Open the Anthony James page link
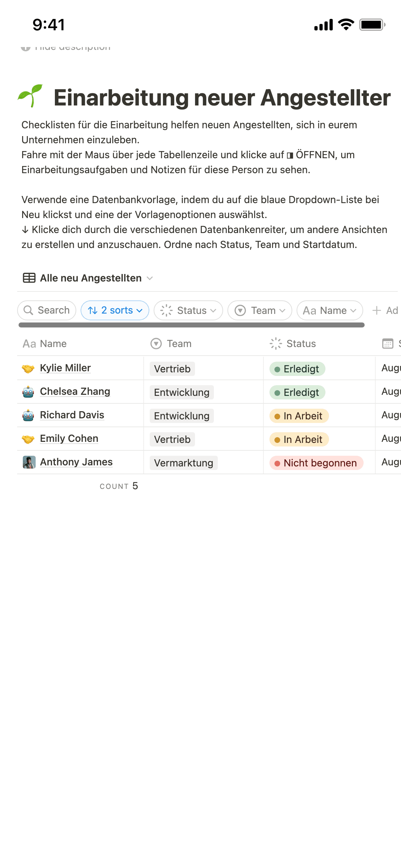 coord(76,462)
